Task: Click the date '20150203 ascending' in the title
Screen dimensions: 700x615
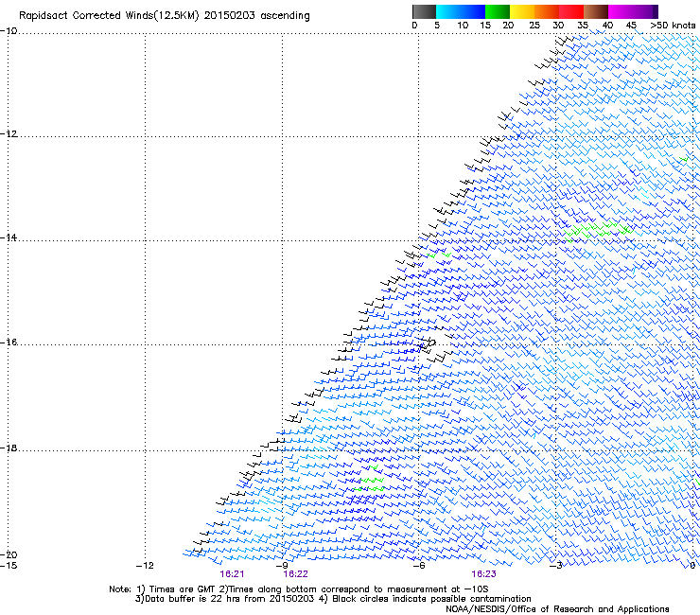Action: click(256, 16)
